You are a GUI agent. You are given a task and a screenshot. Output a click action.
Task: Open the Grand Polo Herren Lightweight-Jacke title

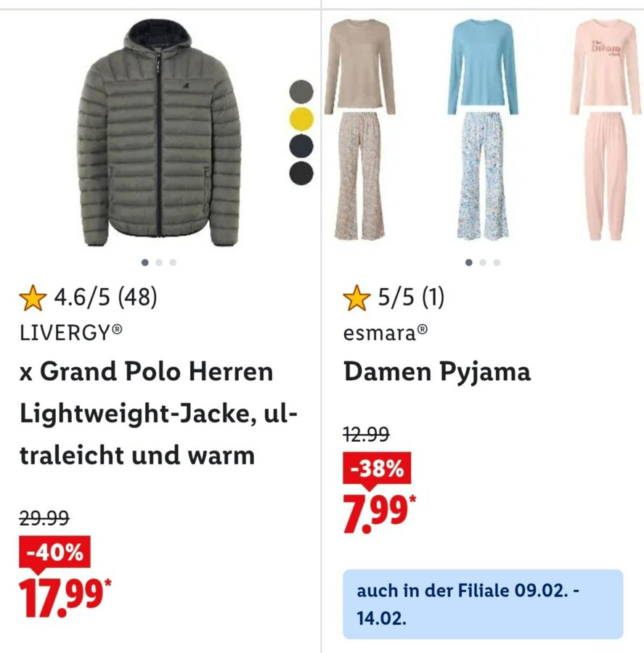(x=158, y=413)
